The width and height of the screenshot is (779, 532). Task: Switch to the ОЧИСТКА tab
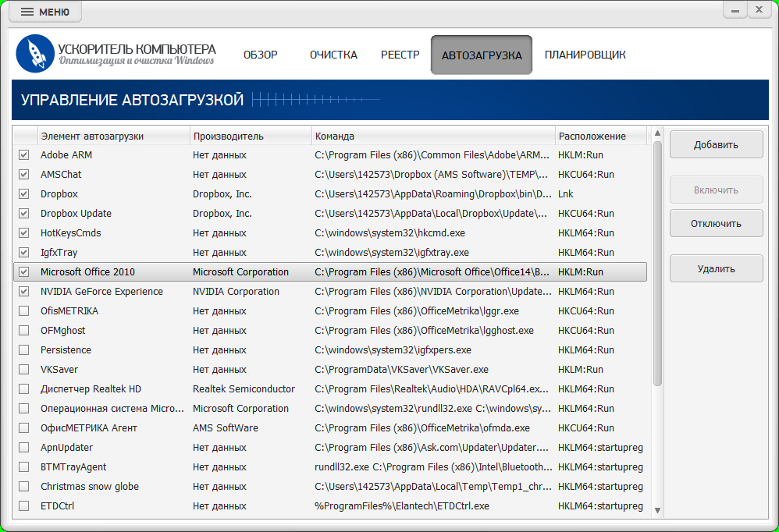click(333, 55)
